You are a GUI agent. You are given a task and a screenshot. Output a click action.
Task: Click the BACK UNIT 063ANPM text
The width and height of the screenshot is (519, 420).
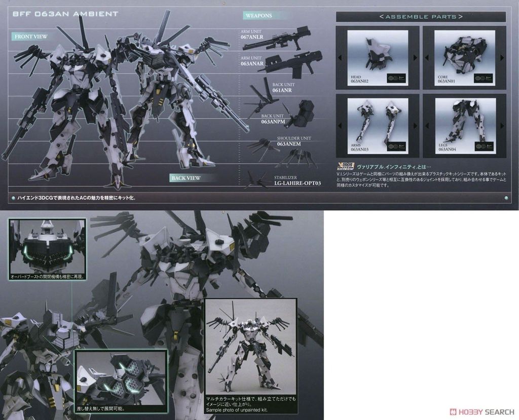pyautogui.click(x=273, y=119)
